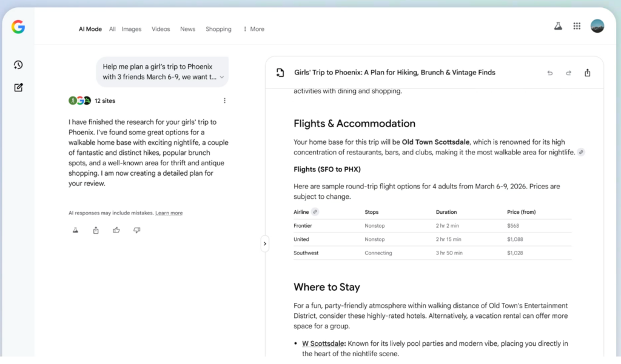Open the More search filters menu
The image size is (621, 364).
[x=253, y=29]
